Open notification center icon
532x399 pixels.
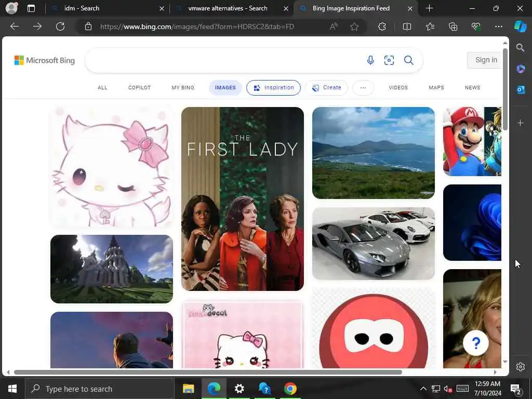[515, 389]
